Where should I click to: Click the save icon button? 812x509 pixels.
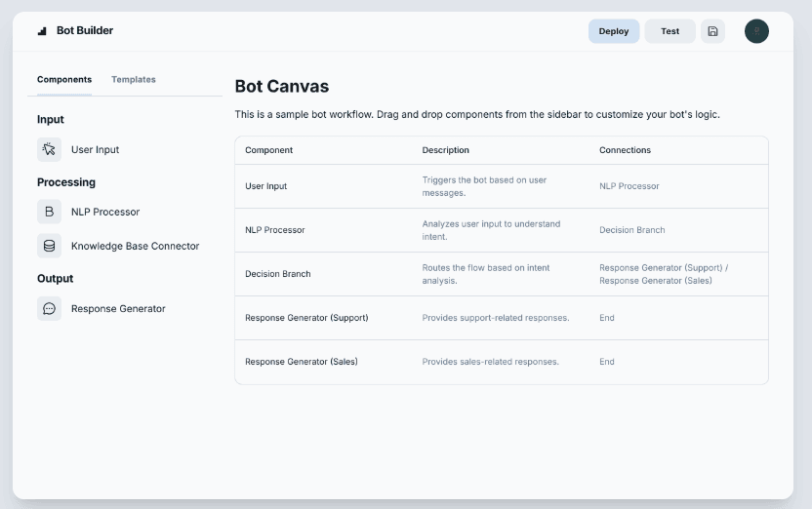(x=712, y=31)
